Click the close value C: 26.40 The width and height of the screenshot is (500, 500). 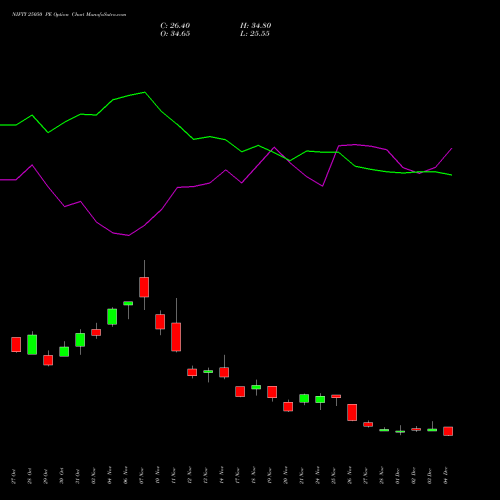pos(175,26)
